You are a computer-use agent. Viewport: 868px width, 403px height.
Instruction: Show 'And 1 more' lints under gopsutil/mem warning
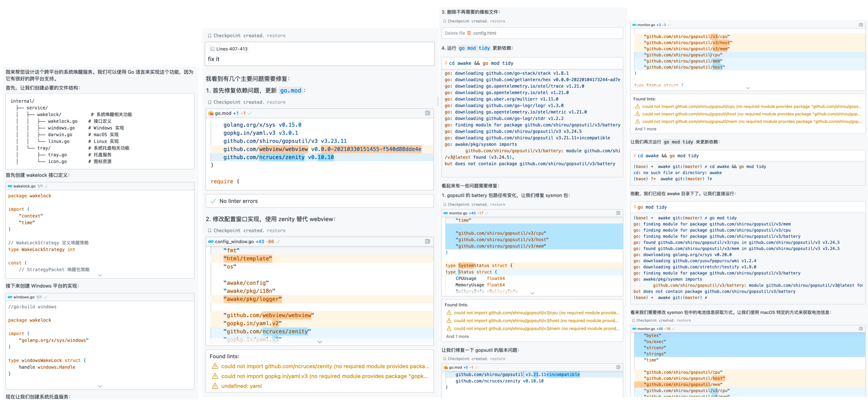pos(645,129)
